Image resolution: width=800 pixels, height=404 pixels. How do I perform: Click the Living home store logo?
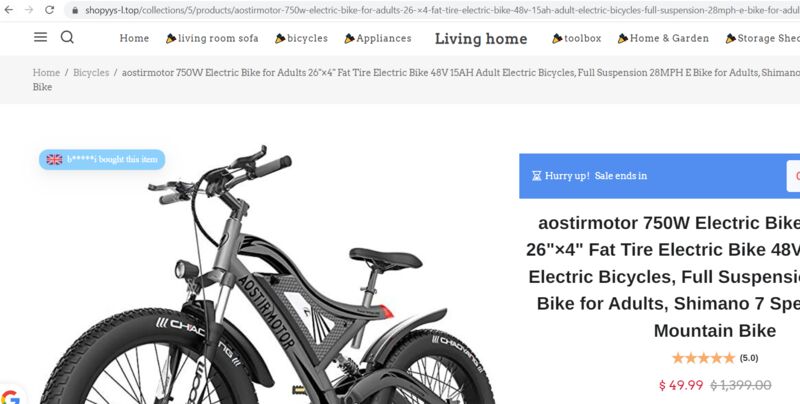click(481, 39)
